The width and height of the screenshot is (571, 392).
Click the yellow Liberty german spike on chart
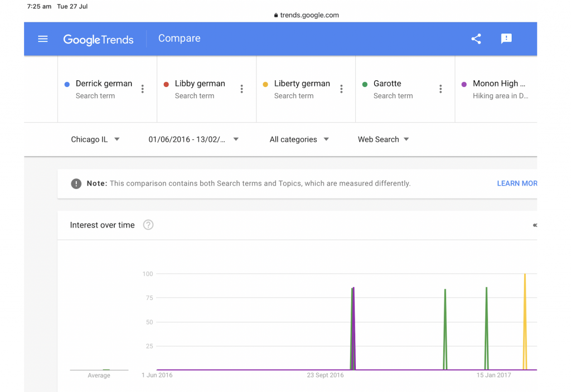(x=525, y=312)
